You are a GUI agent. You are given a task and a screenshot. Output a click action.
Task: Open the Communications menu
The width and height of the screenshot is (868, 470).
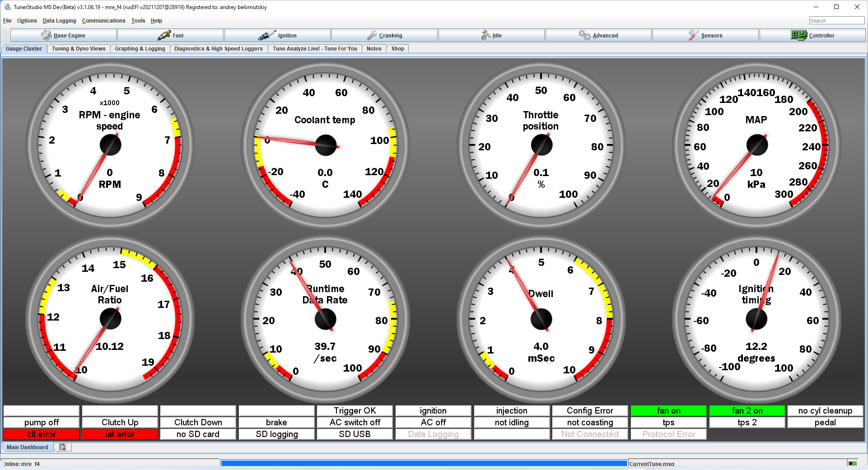(x=104, y=21)
